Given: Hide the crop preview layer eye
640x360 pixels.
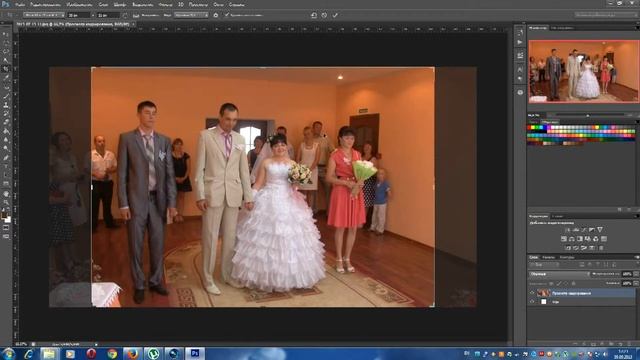Looking at the screenshot, I should (532, 293).
